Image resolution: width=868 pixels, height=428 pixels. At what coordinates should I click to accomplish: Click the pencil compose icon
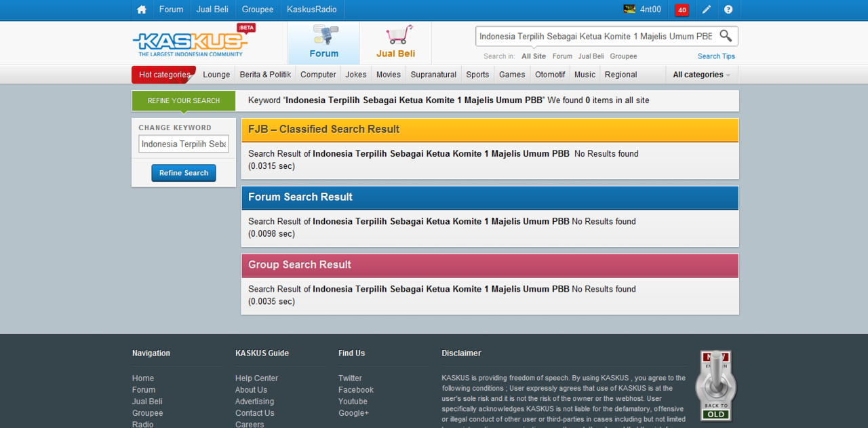pyautogui.click(x=706, y=9)
